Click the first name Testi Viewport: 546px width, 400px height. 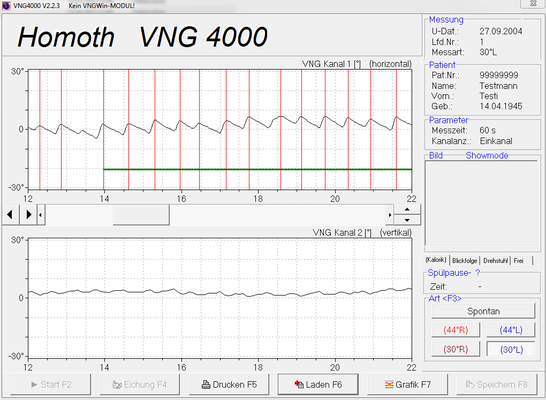tap(489, 96)
